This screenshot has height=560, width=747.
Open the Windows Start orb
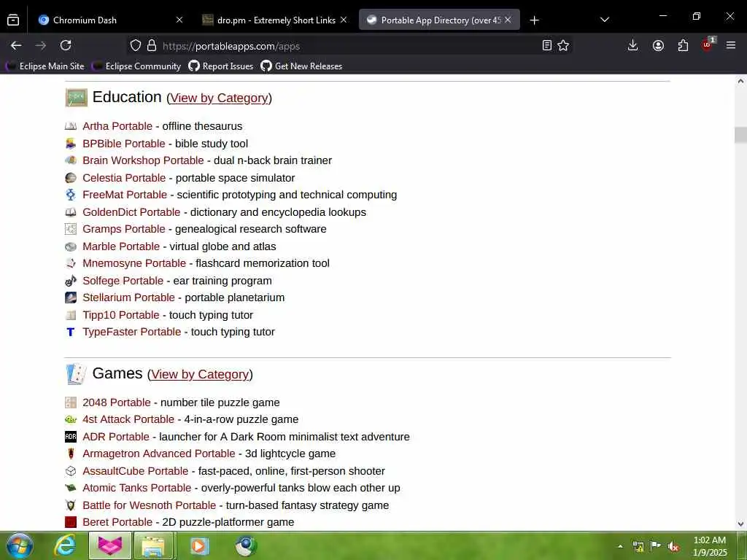coord(19,545)
